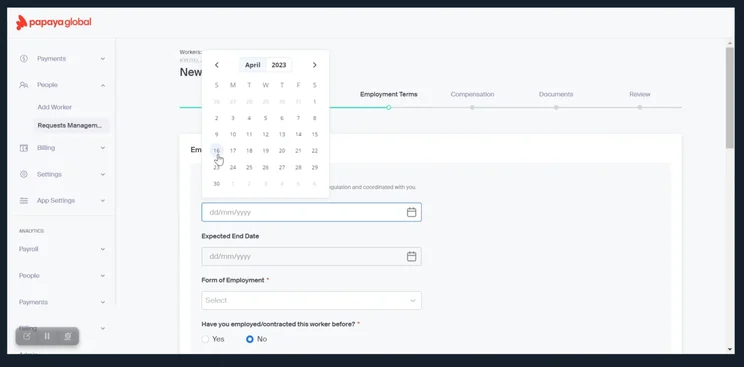Pick April 8 in the calendar
Image resolution: width=744 pixels, height=367 pixels.
coord(315,118)
